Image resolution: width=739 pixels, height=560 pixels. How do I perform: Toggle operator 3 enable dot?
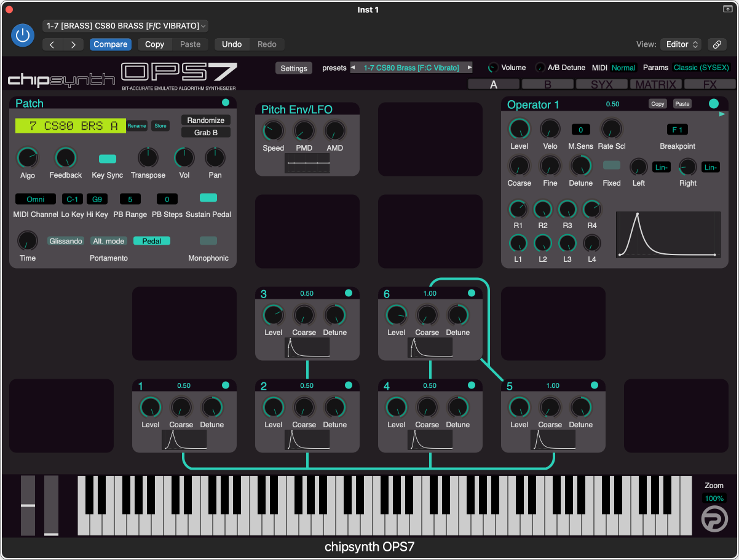pyautogui.click(x=349, y=293)
